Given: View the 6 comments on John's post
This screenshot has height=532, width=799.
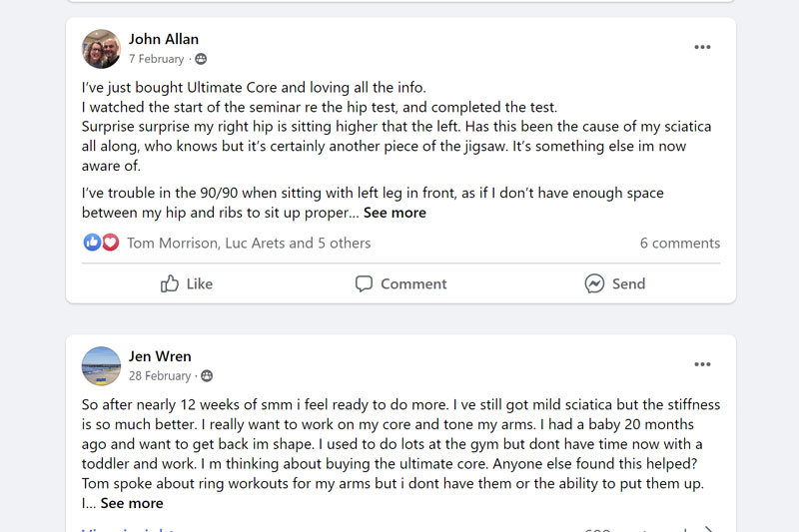Looking at the screenshot, I should coord(679,243).
